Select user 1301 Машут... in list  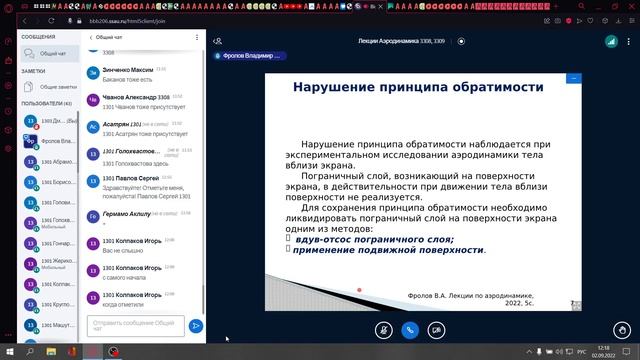pos(49,325)
